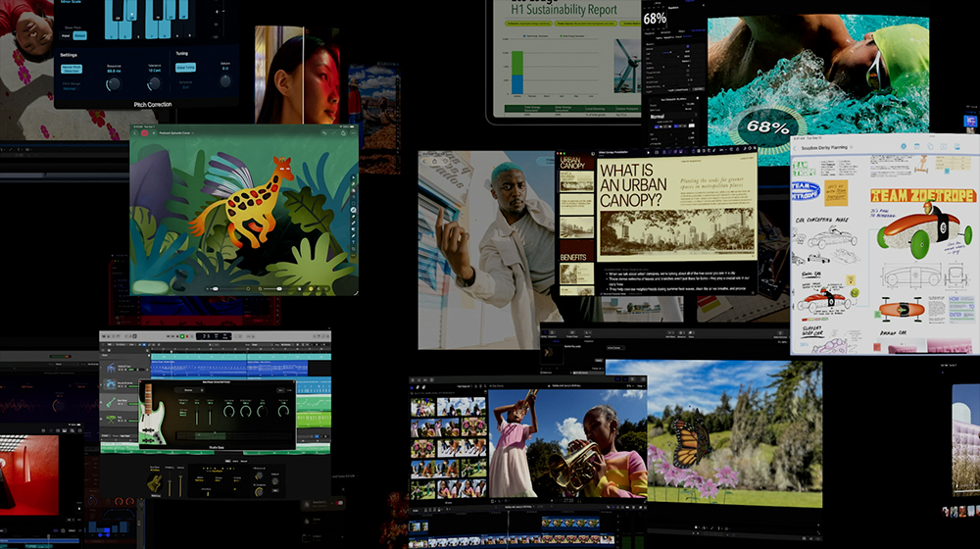The image size is (980, 549).
Task: Open the Neutral Pitch Detection option
Action: click(x=73, y=69)
